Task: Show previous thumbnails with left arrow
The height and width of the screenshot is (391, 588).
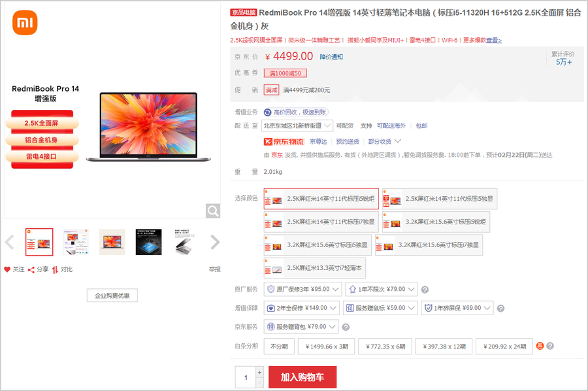Action: pos(9,243)
